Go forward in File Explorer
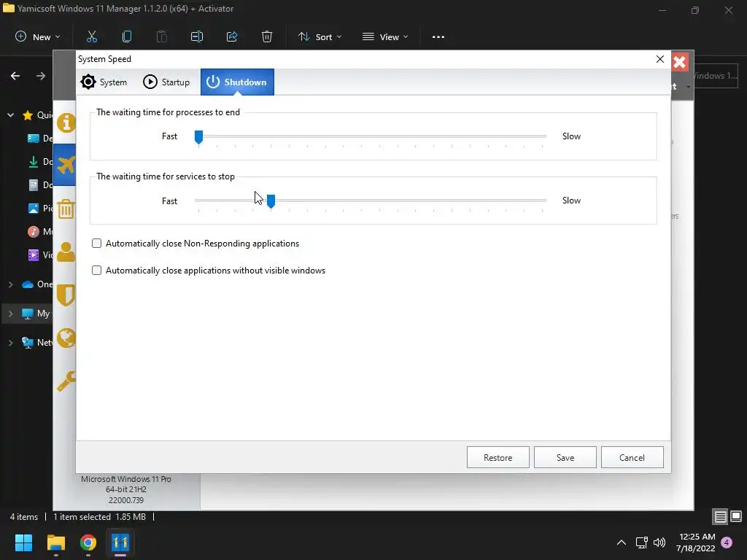This screenshot has width=747, height=560. click(x=41, y=76)
